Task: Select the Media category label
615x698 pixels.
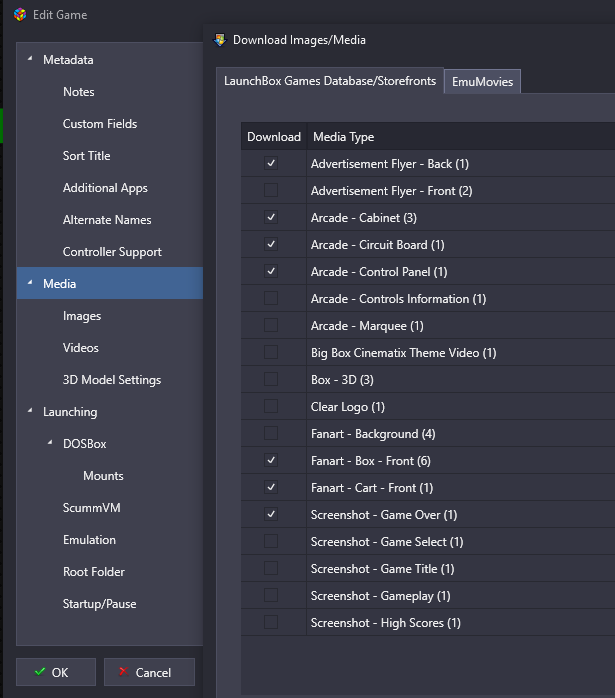Action: [60, 284]
